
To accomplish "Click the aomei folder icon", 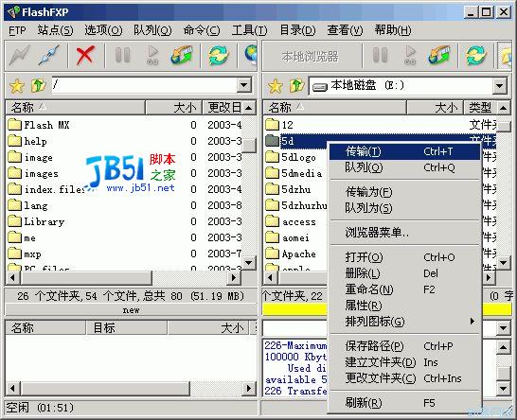I will [272, 237].
